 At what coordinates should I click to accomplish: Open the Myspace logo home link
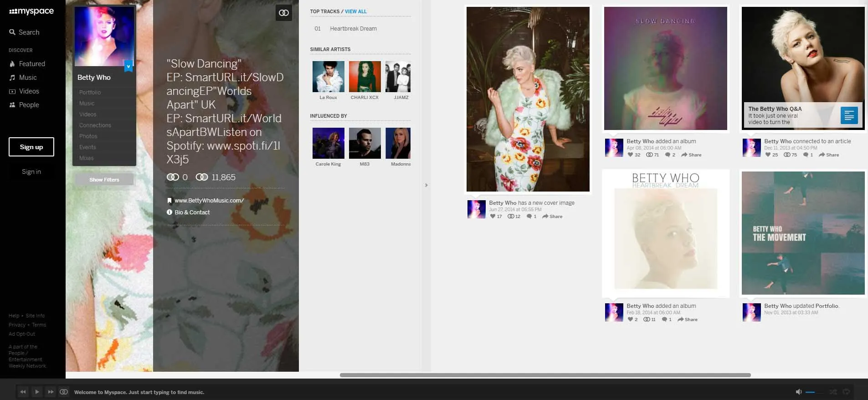[x=31, y=11]
